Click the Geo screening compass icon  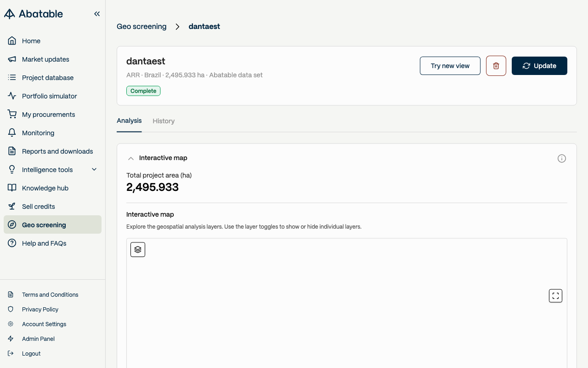coord(12,225)
